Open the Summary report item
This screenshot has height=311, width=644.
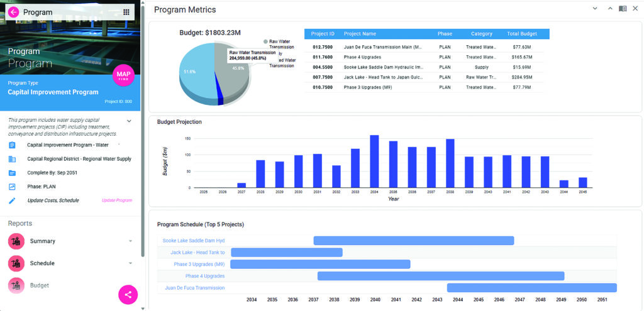(43, 241)
